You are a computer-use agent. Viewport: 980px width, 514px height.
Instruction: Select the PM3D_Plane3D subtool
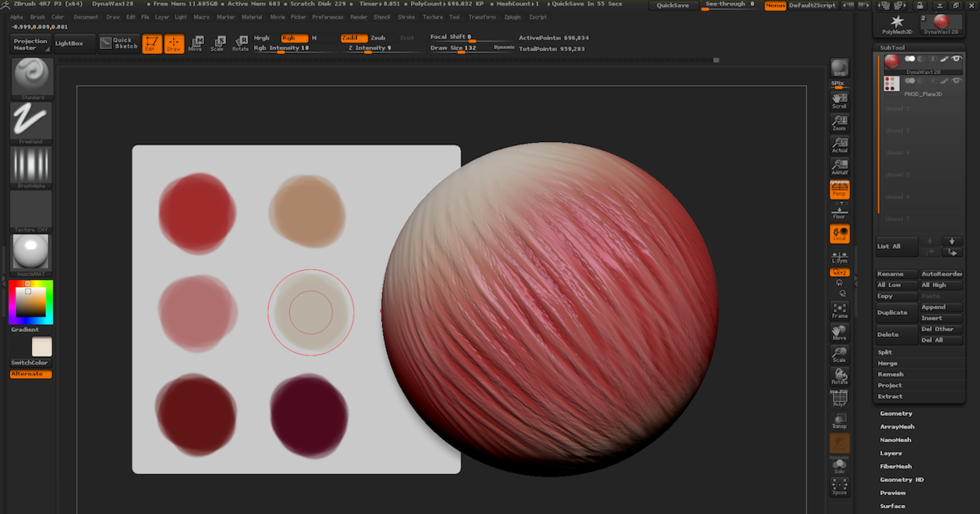pyautogui.click(x=923, y=86)
